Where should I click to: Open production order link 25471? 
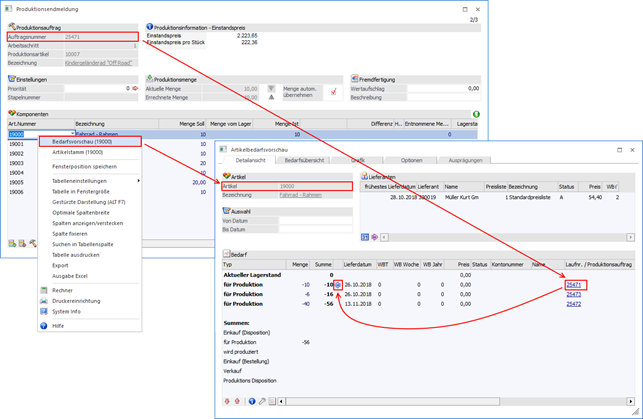pyautogui.click(x=573, y=285)
